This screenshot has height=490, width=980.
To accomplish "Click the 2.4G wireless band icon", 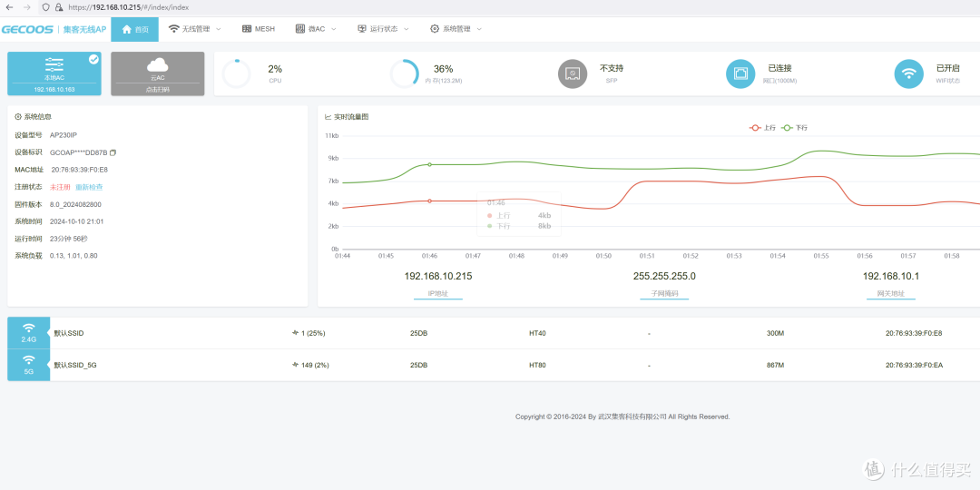I will (x=29, y=333).
